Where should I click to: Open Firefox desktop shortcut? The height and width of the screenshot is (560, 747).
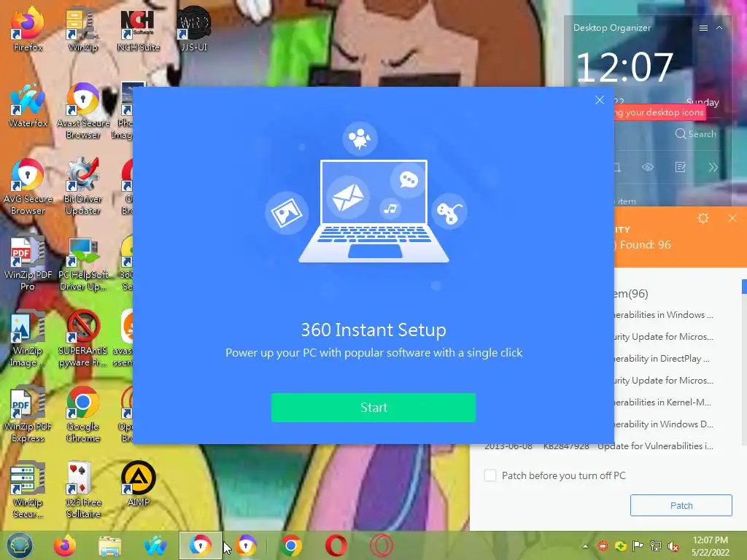tap(28, 29)
